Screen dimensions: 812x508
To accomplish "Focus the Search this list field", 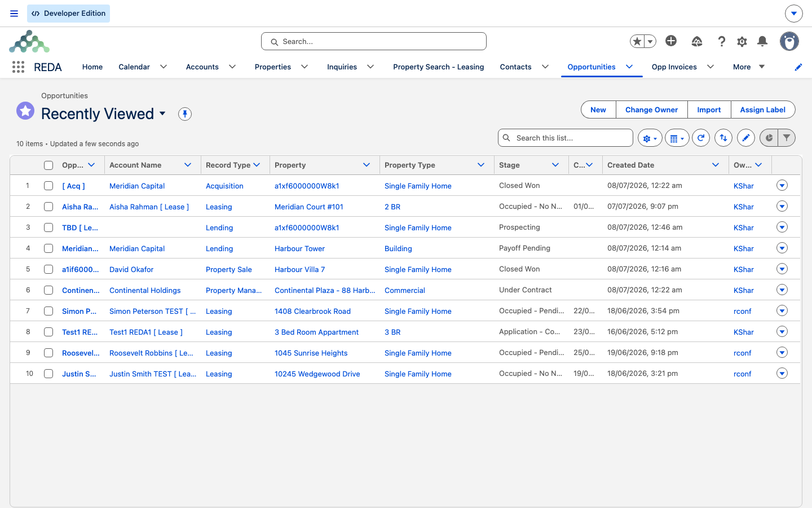I will tap(566, 138).
